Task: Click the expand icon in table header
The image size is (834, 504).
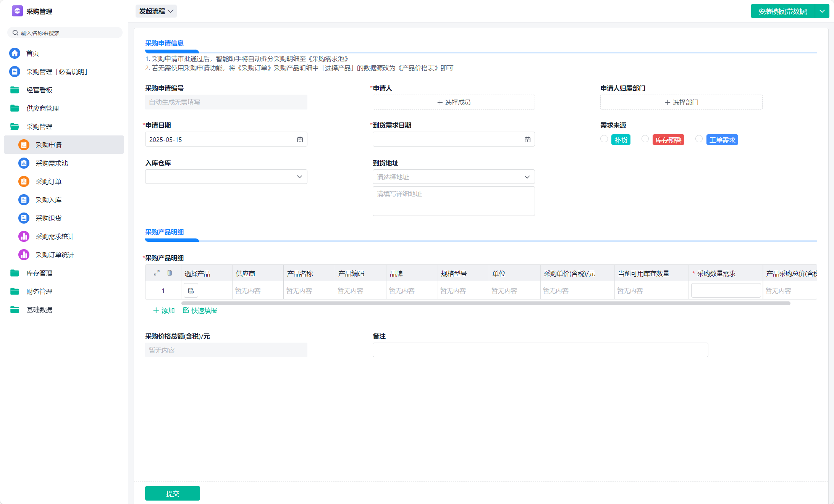Action: tap(157, 273)
